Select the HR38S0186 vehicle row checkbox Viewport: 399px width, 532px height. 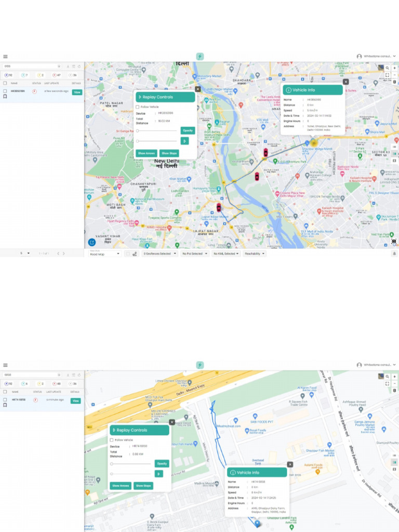click(x=5, y=91)
